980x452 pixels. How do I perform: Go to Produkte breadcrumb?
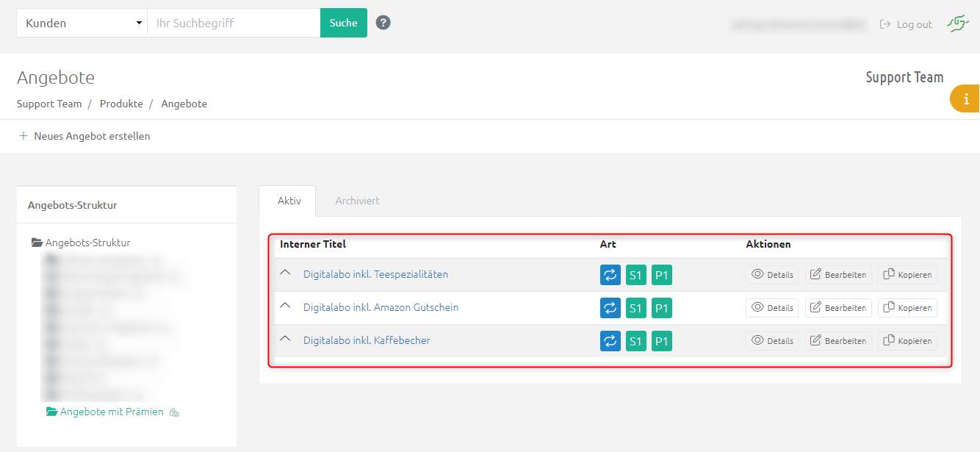pos(121,104)
